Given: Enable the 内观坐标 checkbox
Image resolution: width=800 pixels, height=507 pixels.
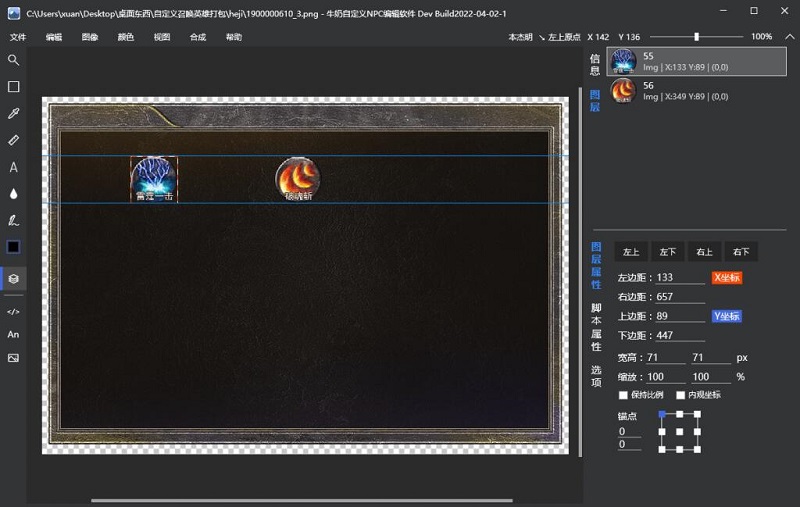Looking at the screenshot, I should [680, 395].
